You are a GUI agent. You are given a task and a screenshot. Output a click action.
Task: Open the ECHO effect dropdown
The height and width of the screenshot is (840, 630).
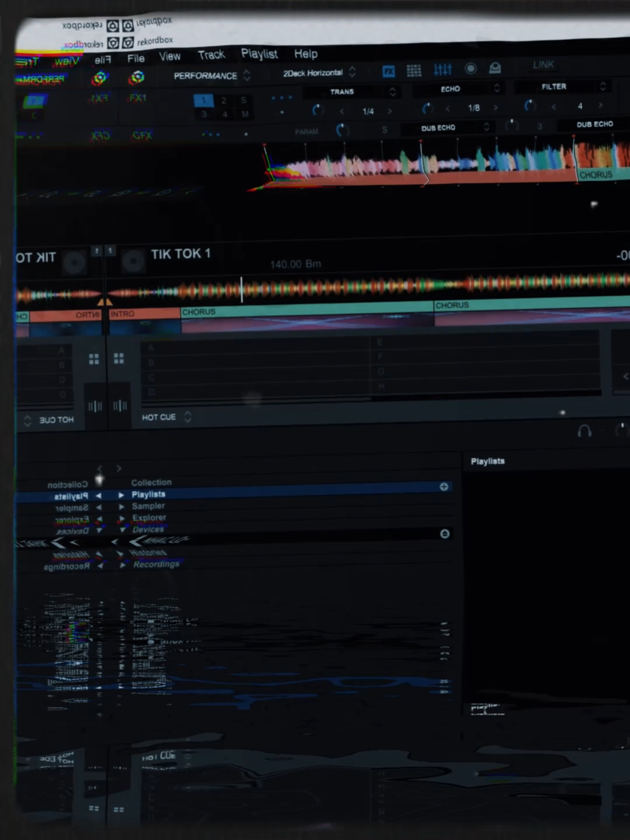click(458, 89)
